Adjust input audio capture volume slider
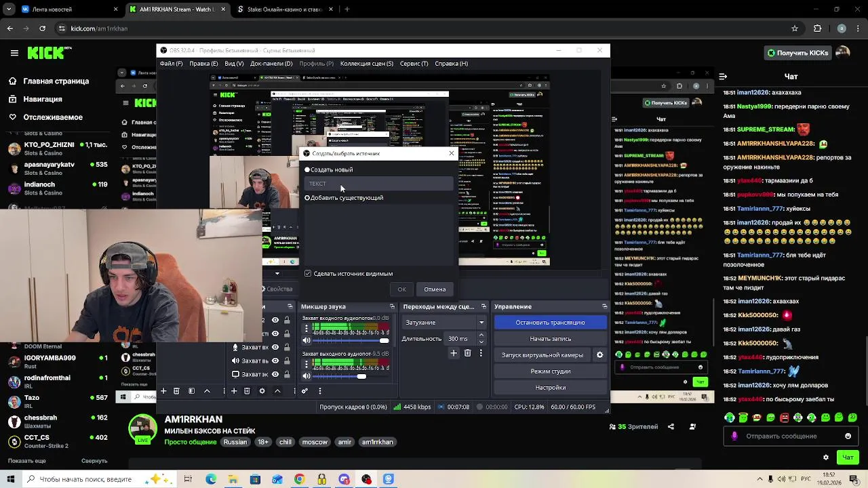 (x=351, y=340)
